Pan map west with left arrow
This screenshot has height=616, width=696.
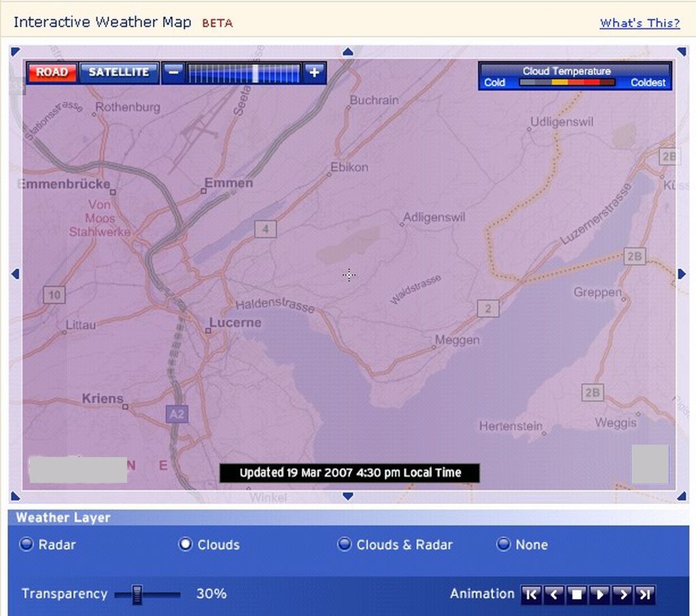(x=15, y=274)
